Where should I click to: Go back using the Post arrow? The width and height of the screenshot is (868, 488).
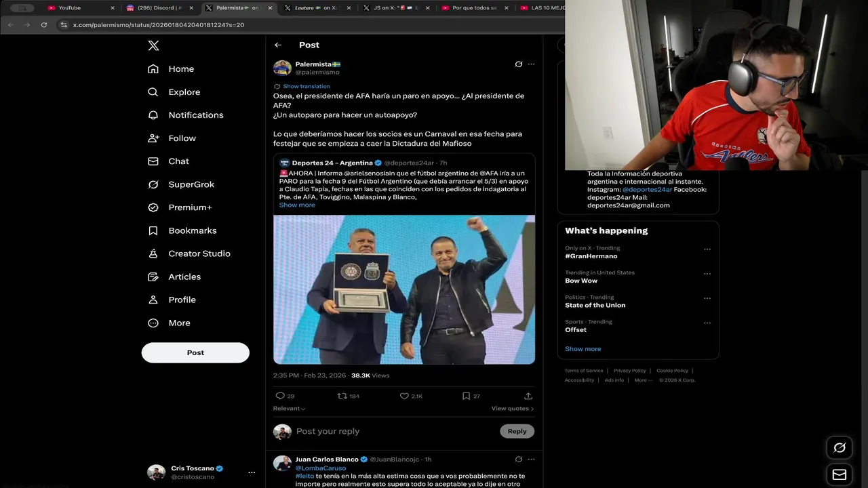pos(278,45)
